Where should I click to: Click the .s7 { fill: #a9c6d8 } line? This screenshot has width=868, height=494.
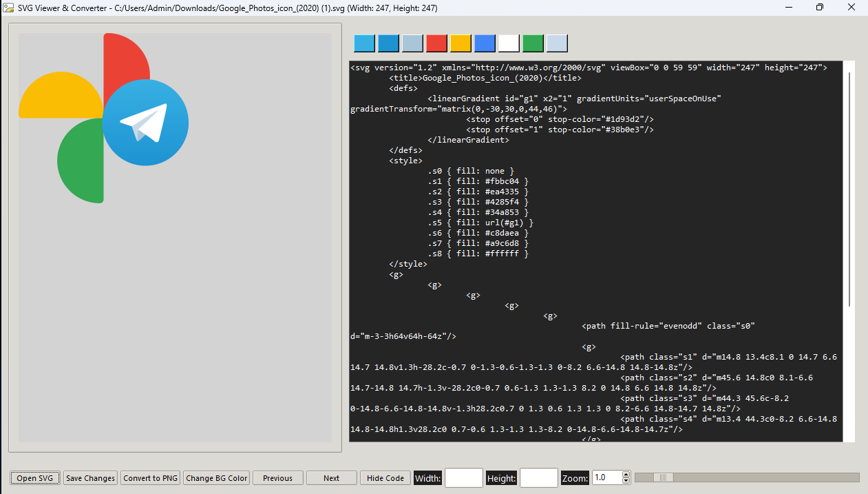click(478, 243)
